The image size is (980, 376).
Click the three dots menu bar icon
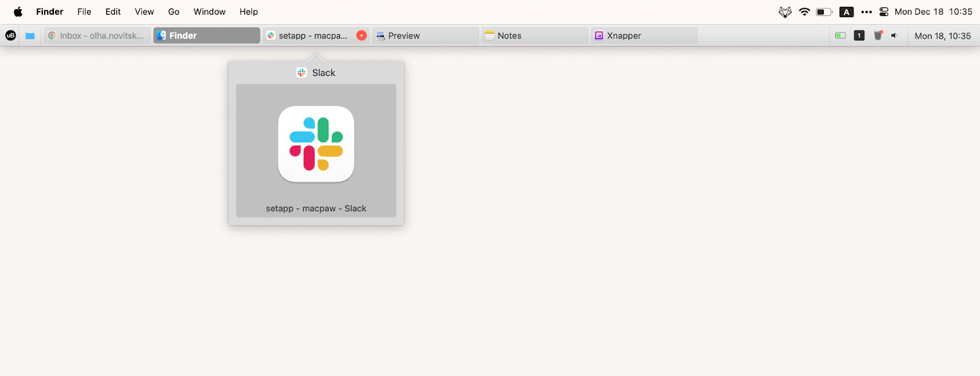click(866, 12)
